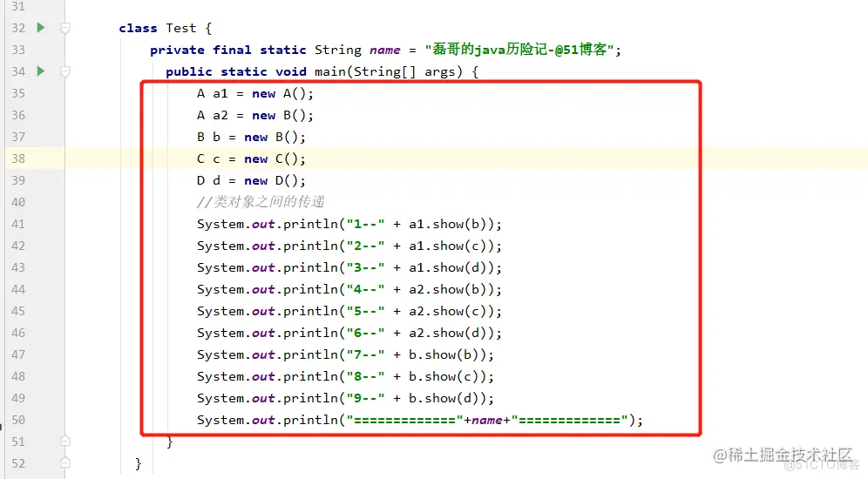Select line number 41 in the gutter
The width and height of the screenshot is (868, 479).
pyautogui.click(x=18, y=224)
